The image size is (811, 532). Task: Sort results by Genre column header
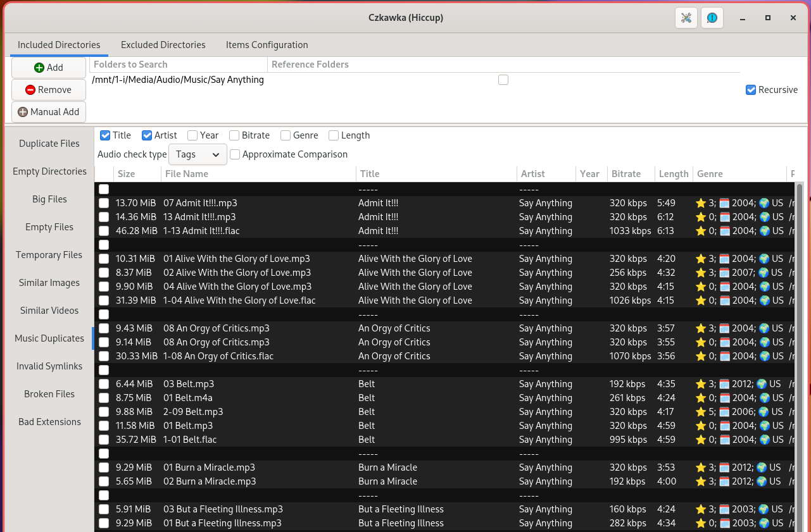pos(739,174)
